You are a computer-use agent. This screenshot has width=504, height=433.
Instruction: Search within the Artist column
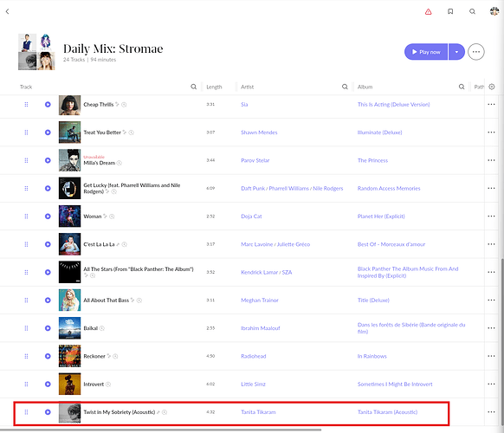345,87
